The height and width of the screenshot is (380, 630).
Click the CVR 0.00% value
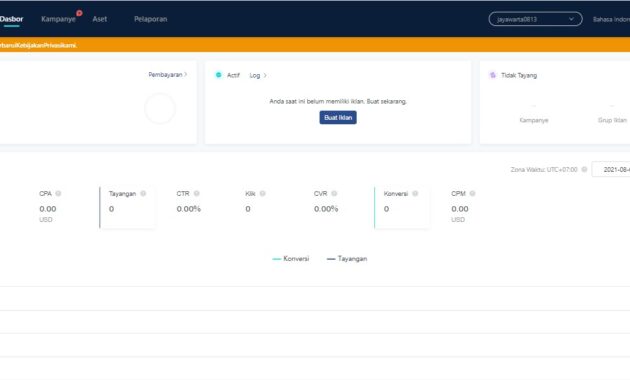coord(326,209)
